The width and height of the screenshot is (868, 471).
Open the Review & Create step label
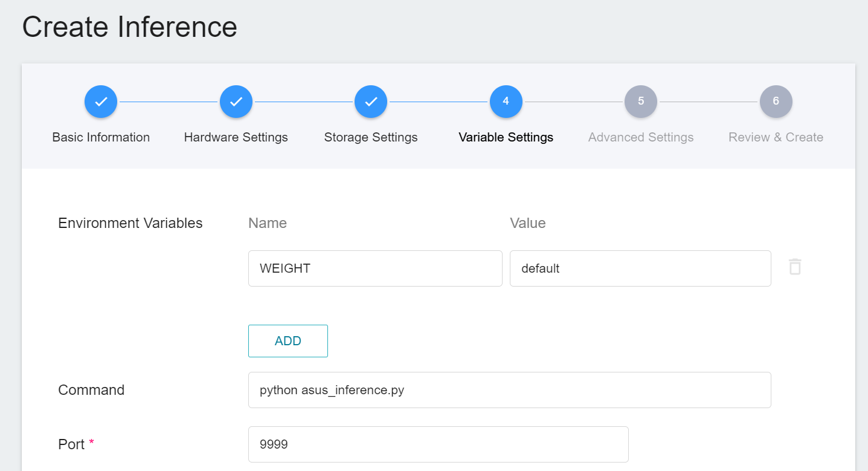click(x=776, y=137)
